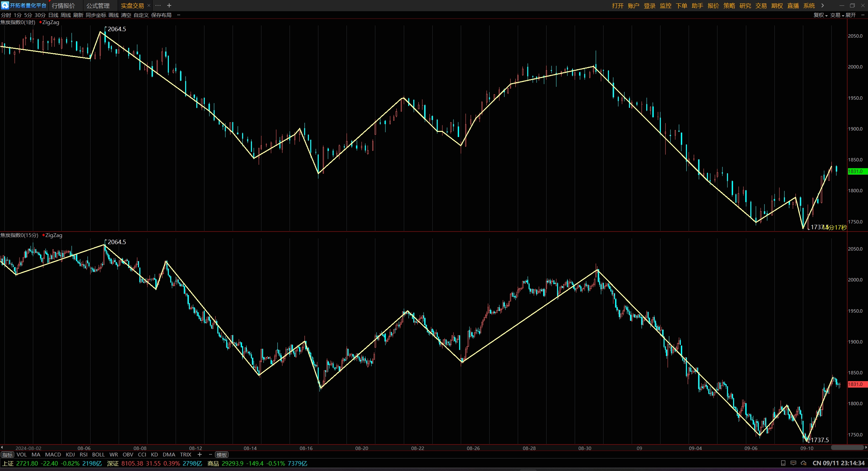Open the 期权 menu
The height and width of the screenshot is (471, 868).
click(x=777, y=6)
